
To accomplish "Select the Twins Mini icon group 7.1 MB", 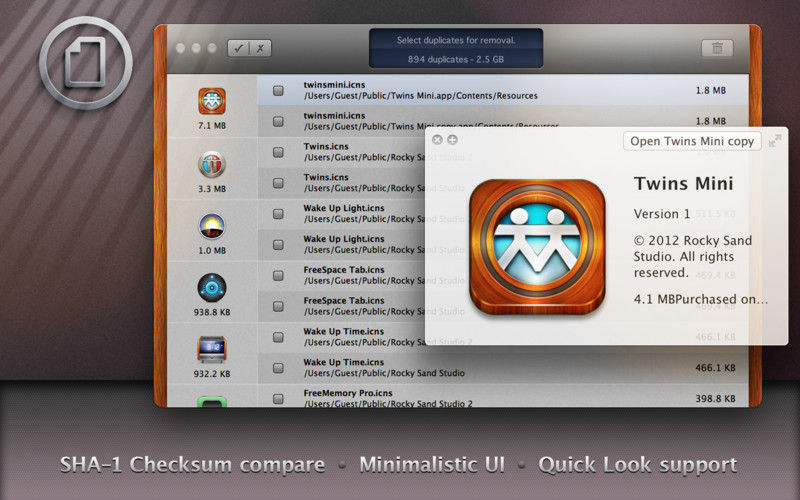I will pyautogui.click(x=212, y=102).
